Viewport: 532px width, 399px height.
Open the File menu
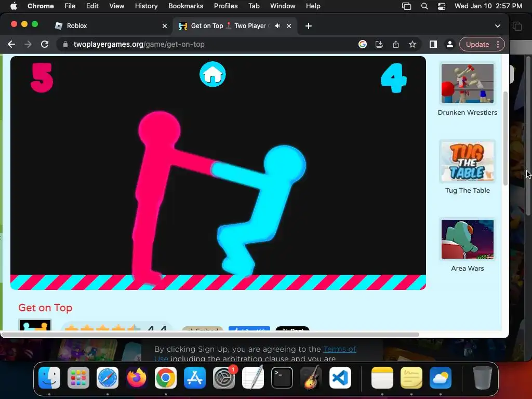click(70, 6)
